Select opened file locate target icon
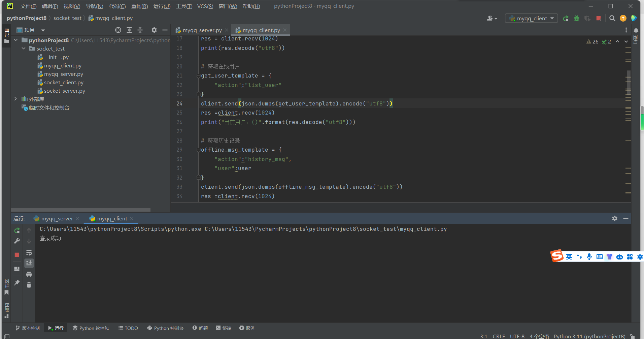The height and width of the screenshot is (339, 644). (x=118, y=30)
